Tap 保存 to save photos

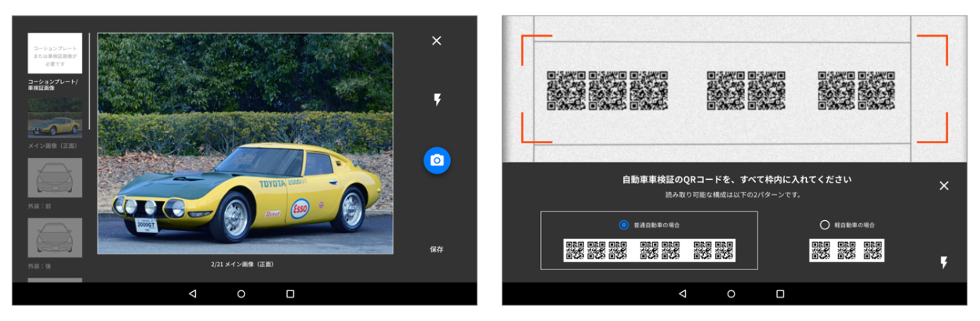coord(437,249)
